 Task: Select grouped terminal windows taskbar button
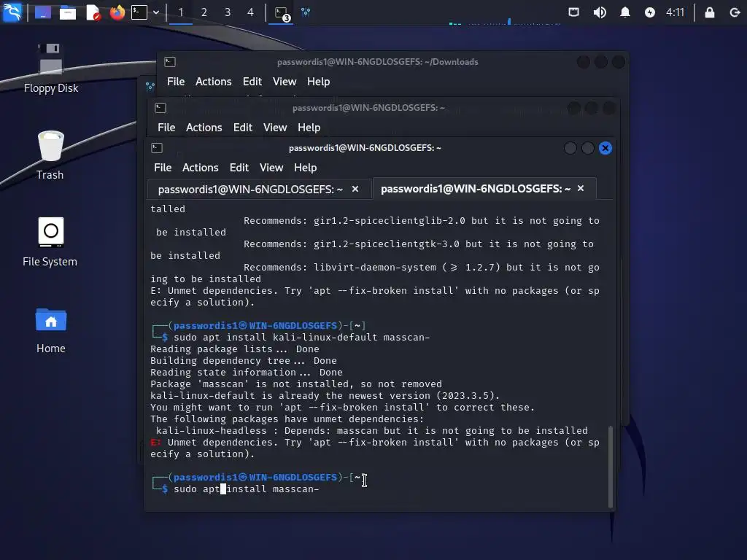point(281,13)
